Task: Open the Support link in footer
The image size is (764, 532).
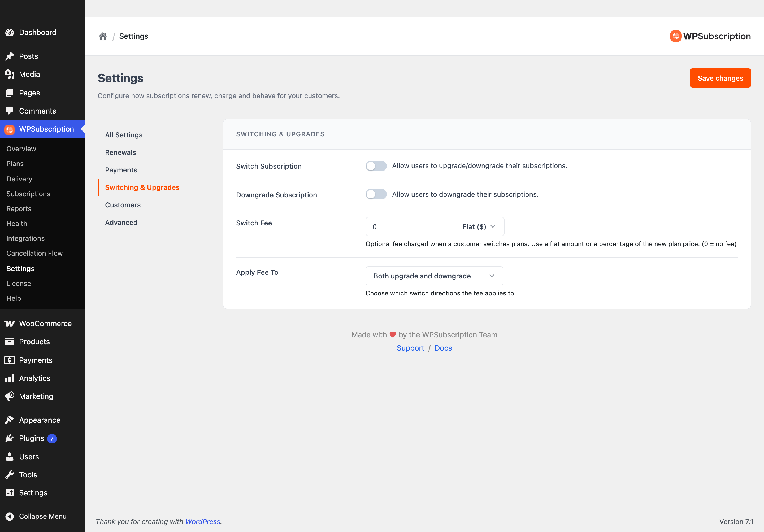Action: [x=410, y=348]
